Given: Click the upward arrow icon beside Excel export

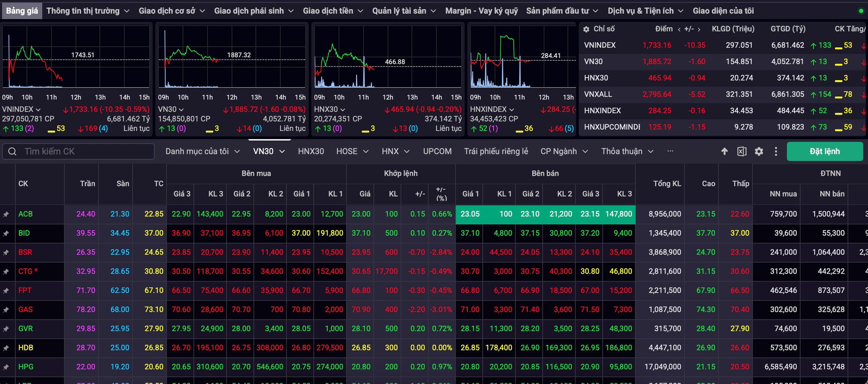Looking at the screenshot, I should pos(724,151).
